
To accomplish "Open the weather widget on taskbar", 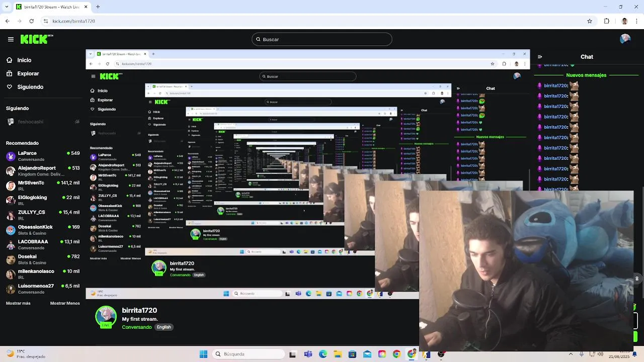I will click(x=27, y=354).
